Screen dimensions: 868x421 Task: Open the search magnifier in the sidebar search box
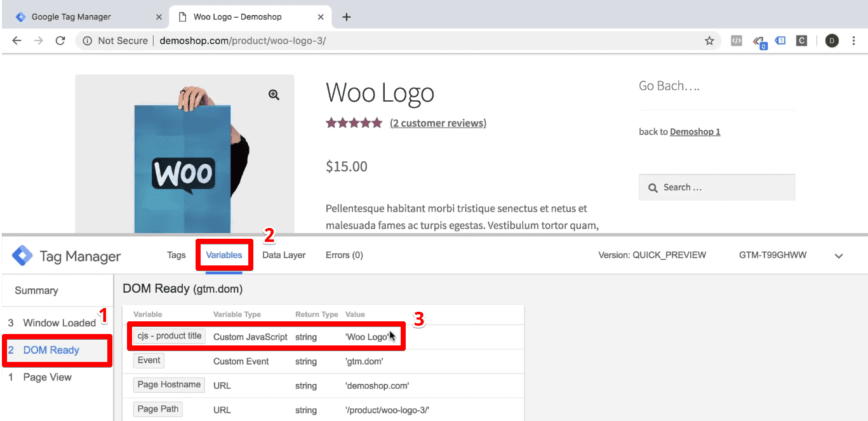tap(653, 187)
